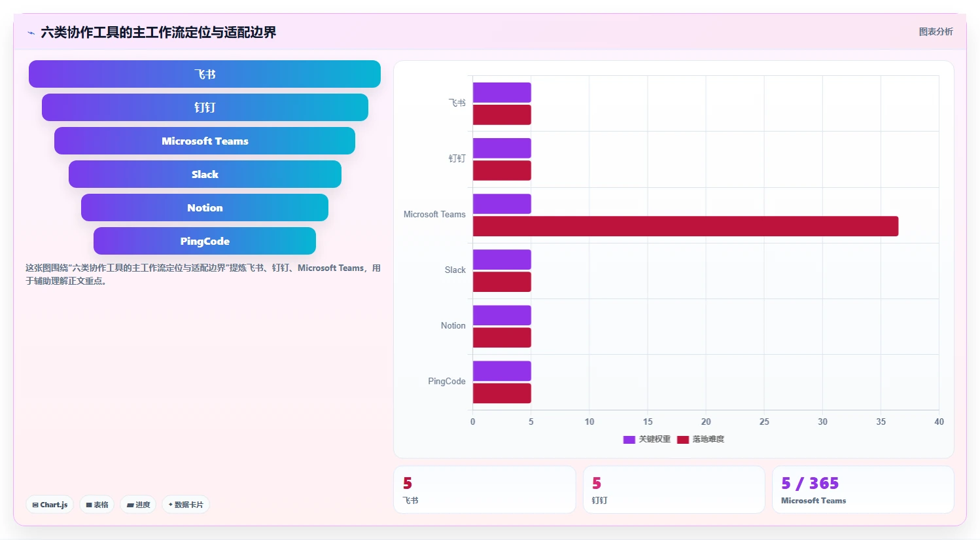
Task: Click the 飞书 label on the chart y-axis
Action: pyautogui.click(x=457, y=103)
